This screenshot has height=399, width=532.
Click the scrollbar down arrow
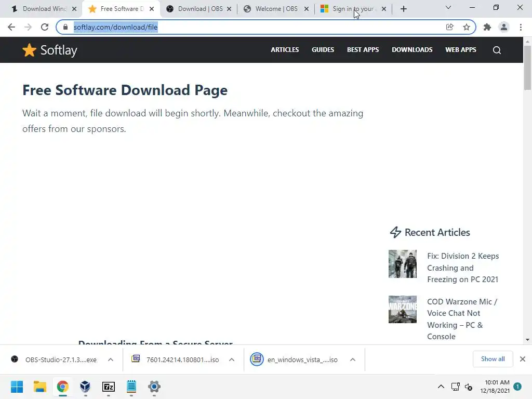[527, 340]
